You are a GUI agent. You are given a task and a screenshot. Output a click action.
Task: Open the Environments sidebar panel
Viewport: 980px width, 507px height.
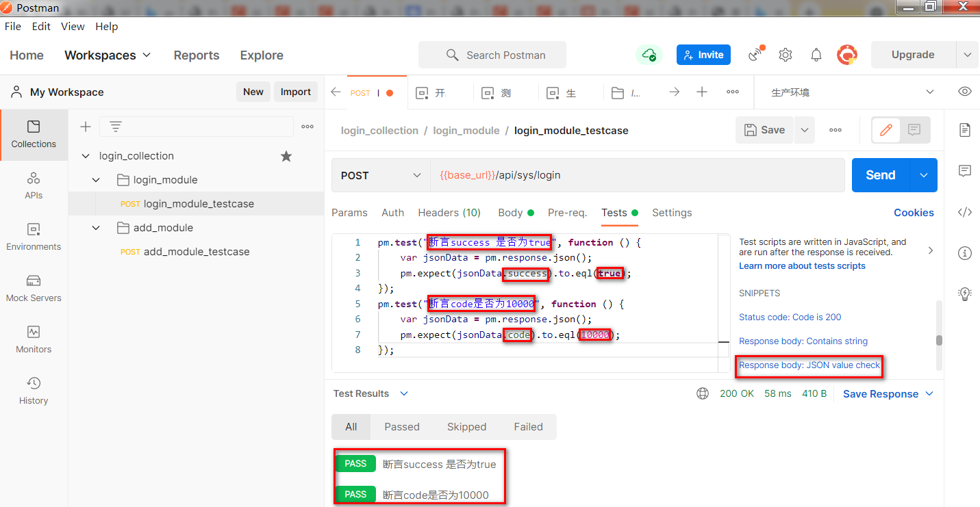pyautogui.click(x=34, y=237)
